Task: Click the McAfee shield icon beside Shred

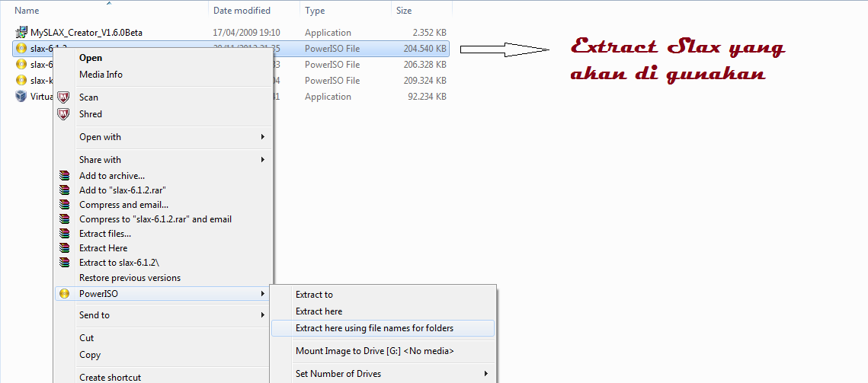Action: (x=64, y=114)
